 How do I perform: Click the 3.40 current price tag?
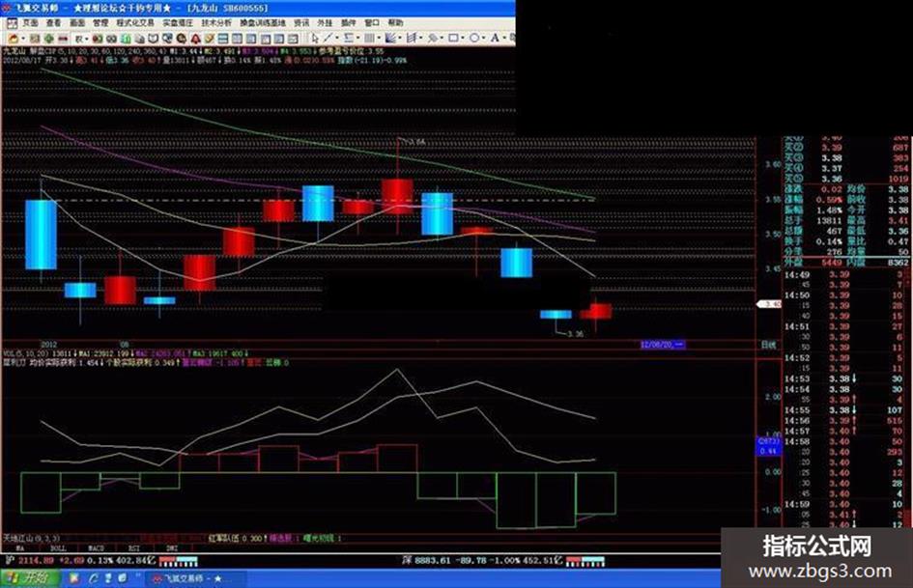769,304
